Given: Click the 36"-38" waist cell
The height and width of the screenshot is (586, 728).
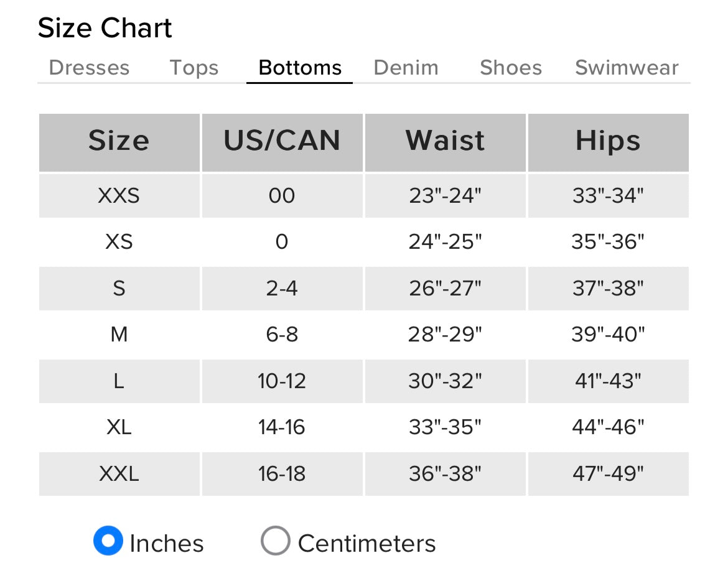Looking at the screenshot, I should [445, 474].
